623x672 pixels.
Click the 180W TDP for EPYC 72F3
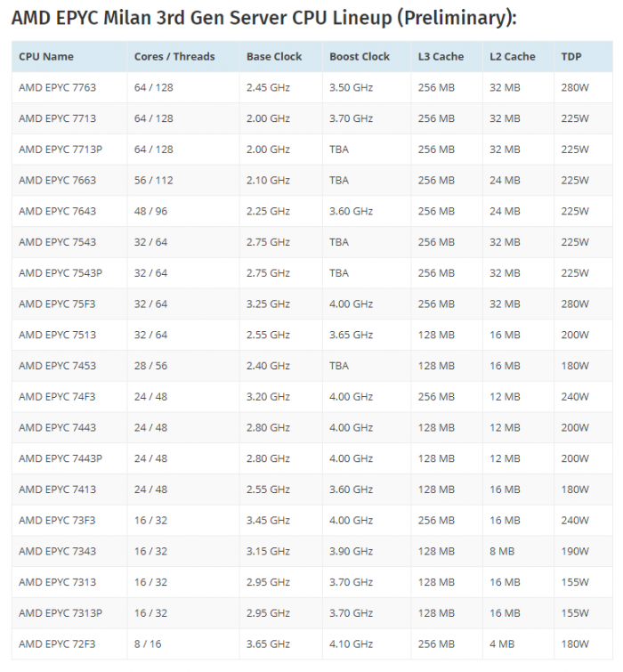point(575,644)
